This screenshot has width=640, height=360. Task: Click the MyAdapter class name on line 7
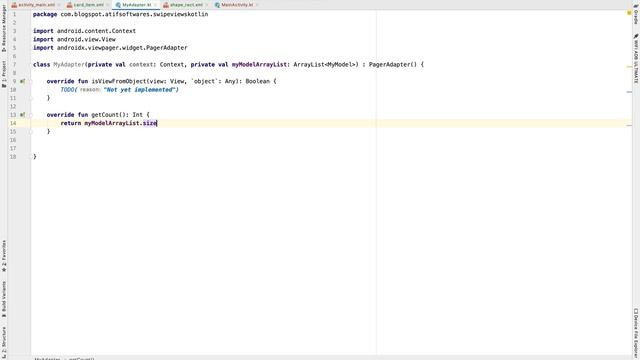click(69, 64)
